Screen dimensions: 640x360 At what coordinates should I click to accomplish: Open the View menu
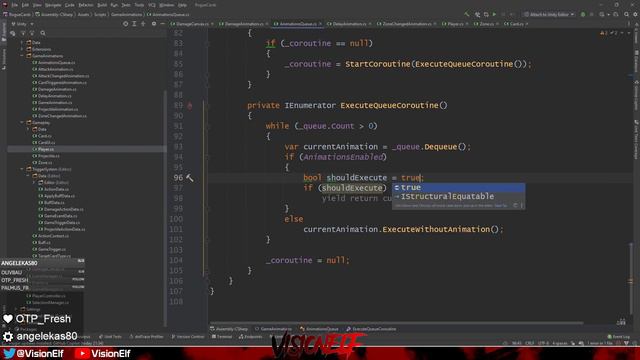[x=37, y=5]
